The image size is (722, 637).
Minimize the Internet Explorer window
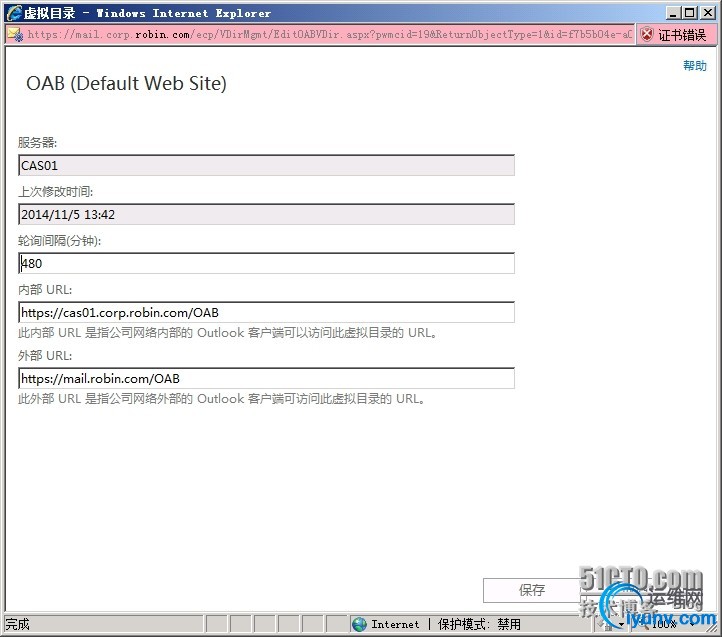[673, 13]
